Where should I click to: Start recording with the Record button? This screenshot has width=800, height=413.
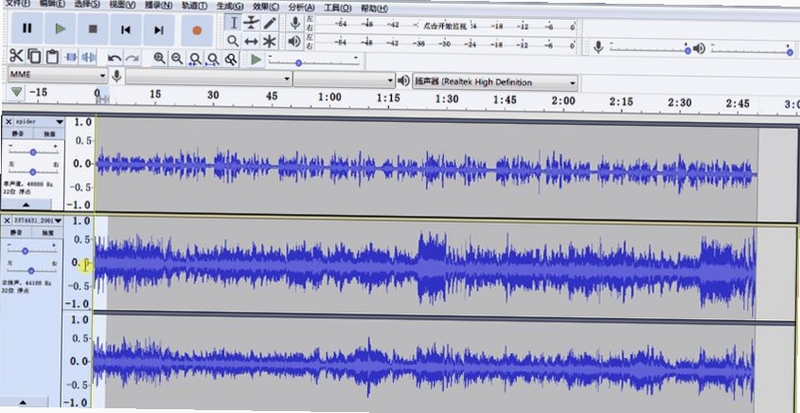click(x=197, y=30)
